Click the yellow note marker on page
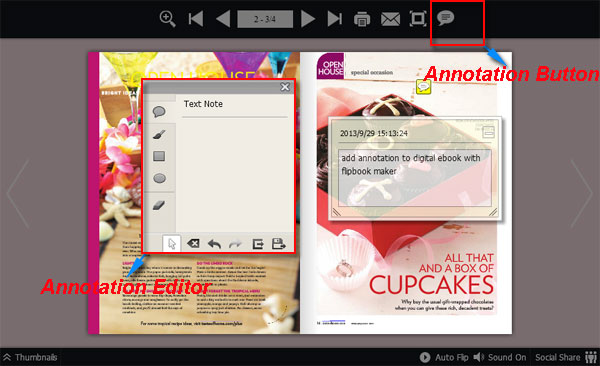This screenshot has width=600, height=366. pyautogui.click(x=423, y=87)
